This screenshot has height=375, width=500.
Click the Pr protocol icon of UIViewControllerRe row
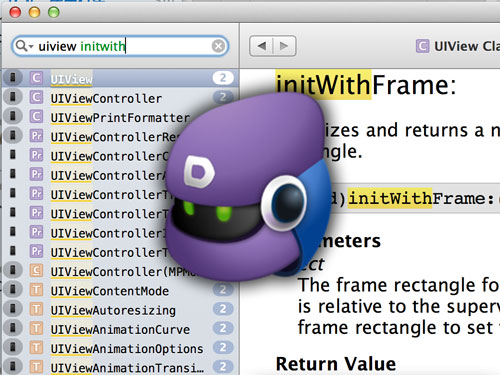tap(36, 136)
